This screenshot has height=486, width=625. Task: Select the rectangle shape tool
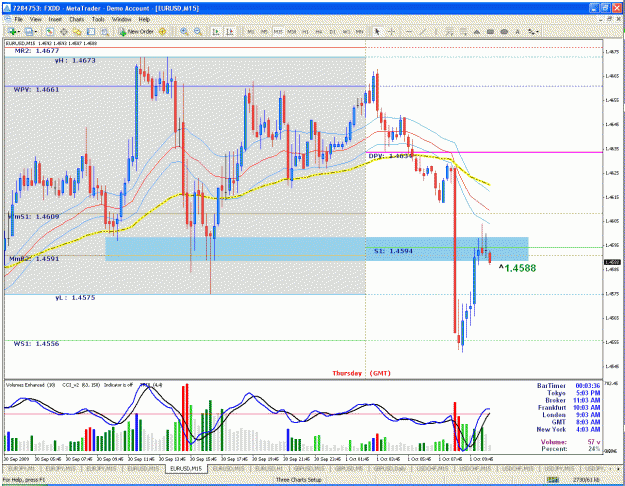[490, 31]
